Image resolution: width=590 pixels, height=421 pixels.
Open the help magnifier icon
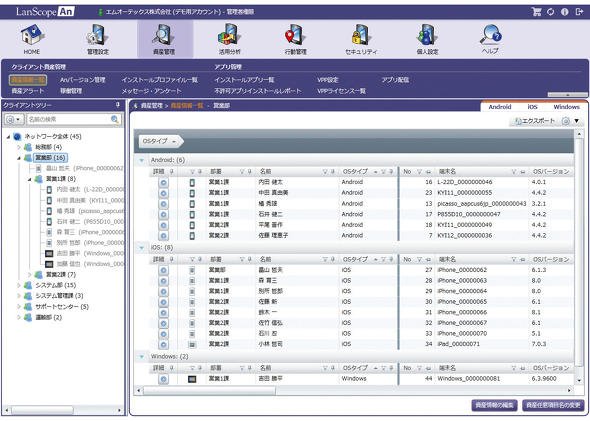(x=491, y=35)
